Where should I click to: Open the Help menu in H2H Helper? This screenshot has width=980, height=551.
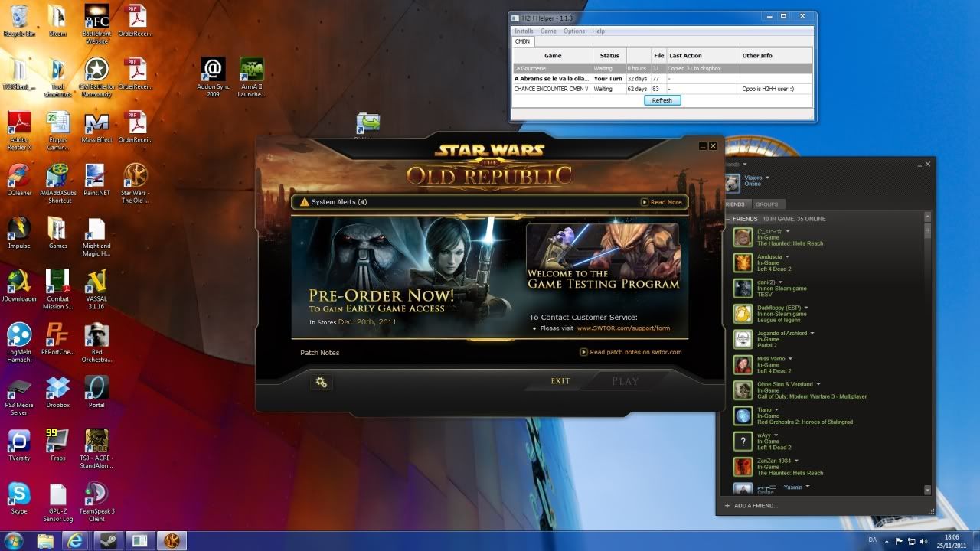[598, 31]
